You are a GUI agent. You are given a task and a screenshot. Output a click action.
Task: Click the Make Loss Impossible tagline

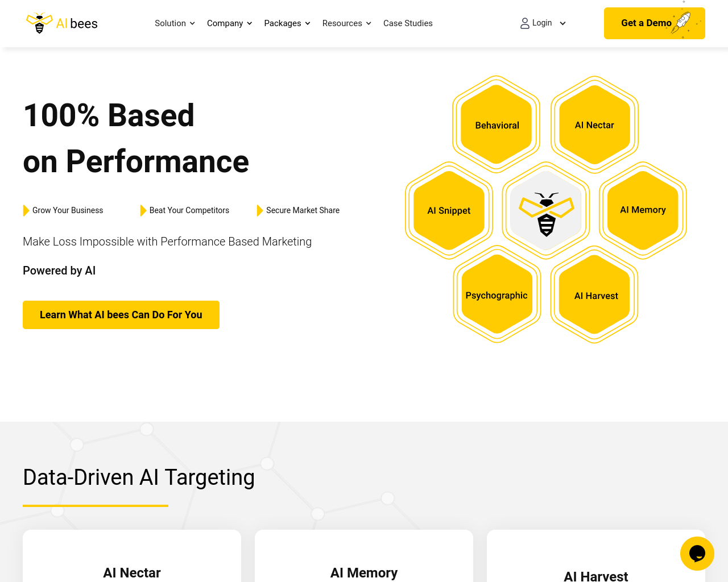[167, 242]
